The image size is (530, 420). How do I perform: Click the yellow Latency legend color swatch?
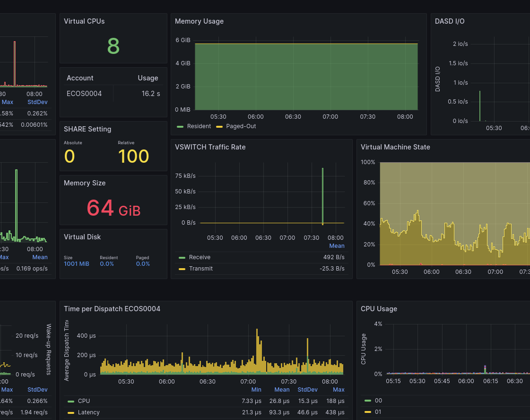click(x=71, y=412)
